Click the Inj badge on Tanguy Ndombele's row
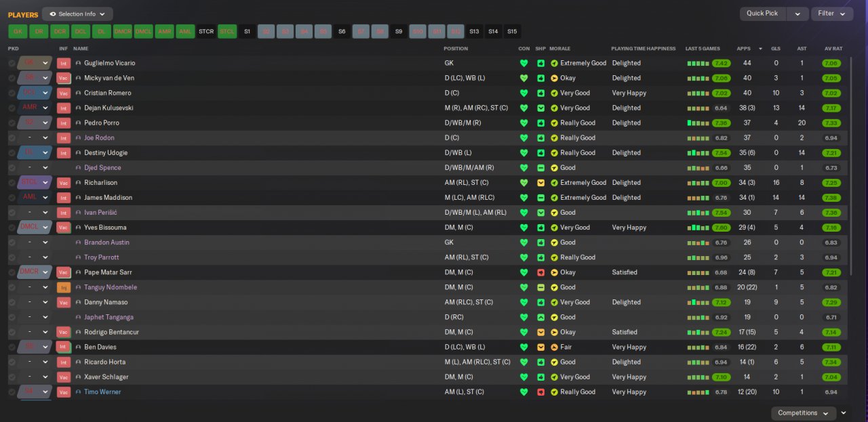 coord(64,287)
